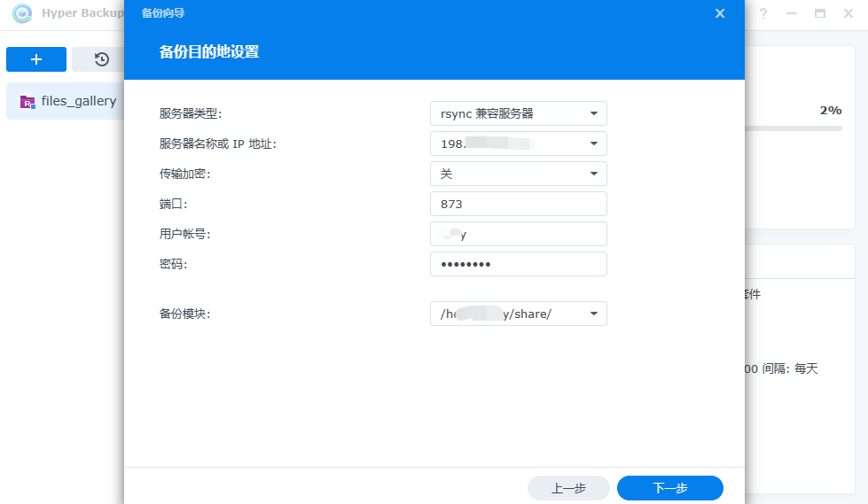The width and height of the screenshot is (868, 504).
Task: Select the files_gallery task name
Action: pyautogui.click(x=79, y=101)
